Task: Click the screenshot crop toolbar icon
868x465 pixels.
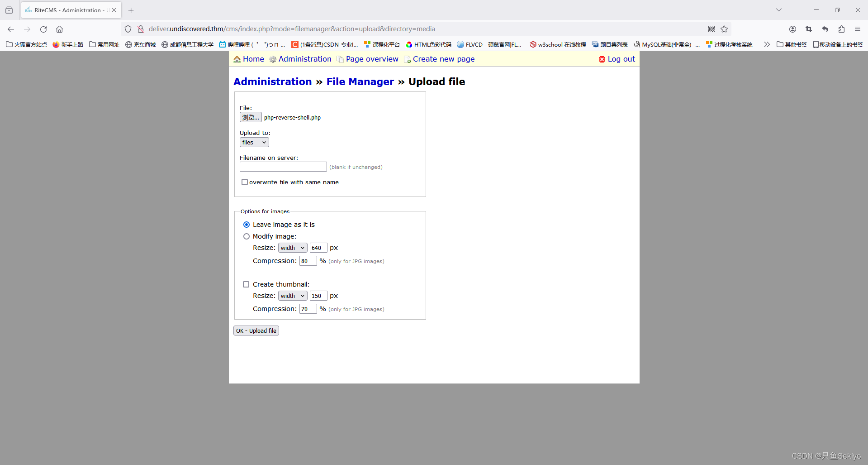Action: coord(809,29)
